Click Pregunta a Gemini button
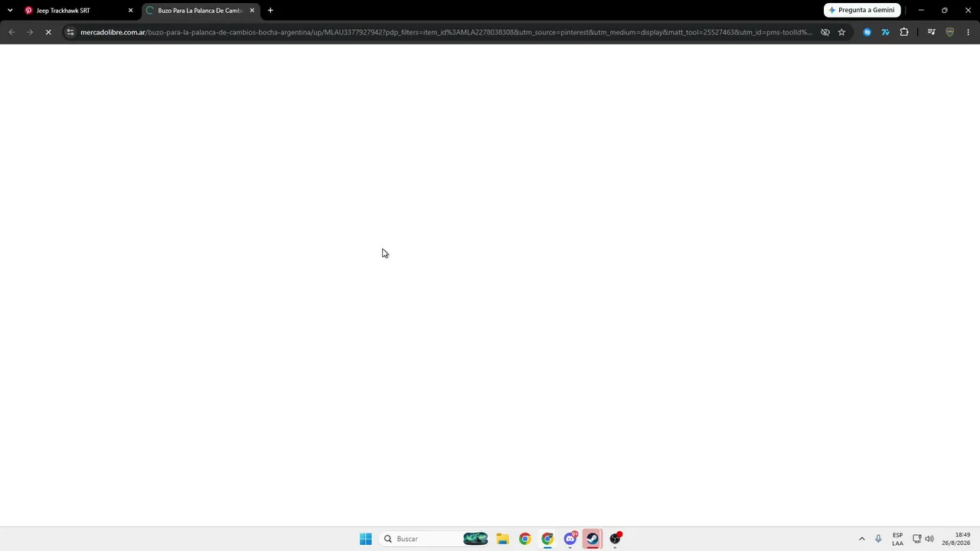 pos(862,10)
